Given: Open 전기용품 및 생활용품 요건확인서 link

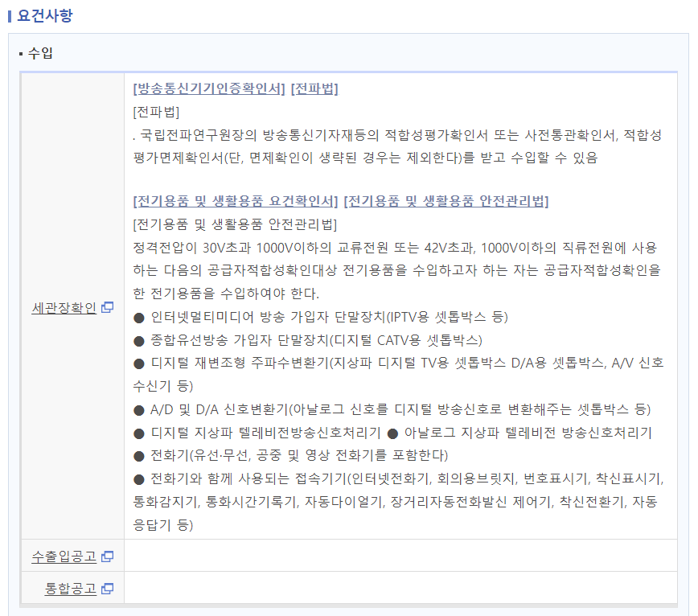Looking at the screenshot, I should point(236,200).
